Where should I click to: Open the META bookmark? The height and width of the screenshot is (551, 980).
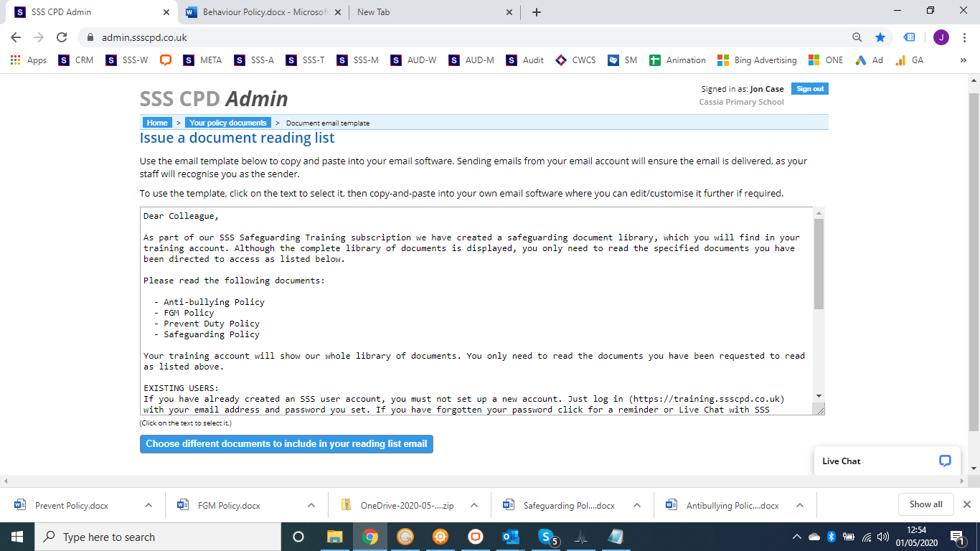(203, 60)
